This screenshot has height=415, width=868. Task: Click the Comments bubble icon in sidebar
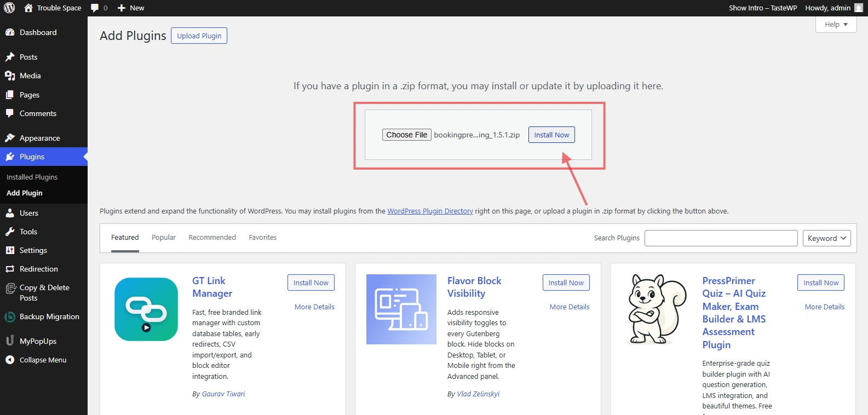(x=10, y=113)
